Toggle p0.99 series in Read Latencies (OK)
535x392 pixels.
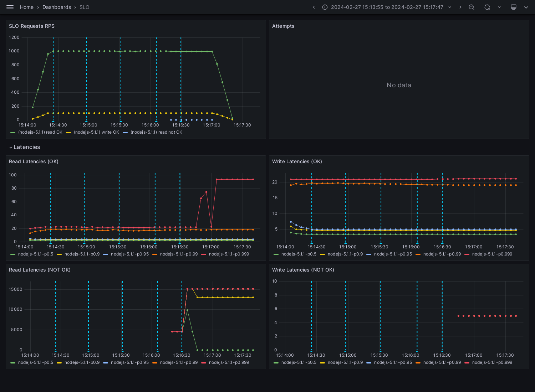(179, 254)
